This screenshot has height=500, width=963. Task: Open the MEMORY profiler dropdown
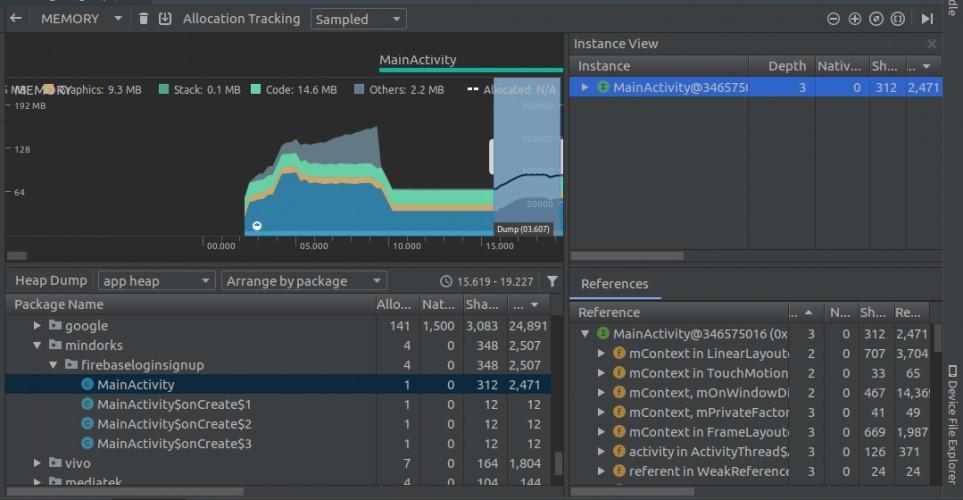80,18
